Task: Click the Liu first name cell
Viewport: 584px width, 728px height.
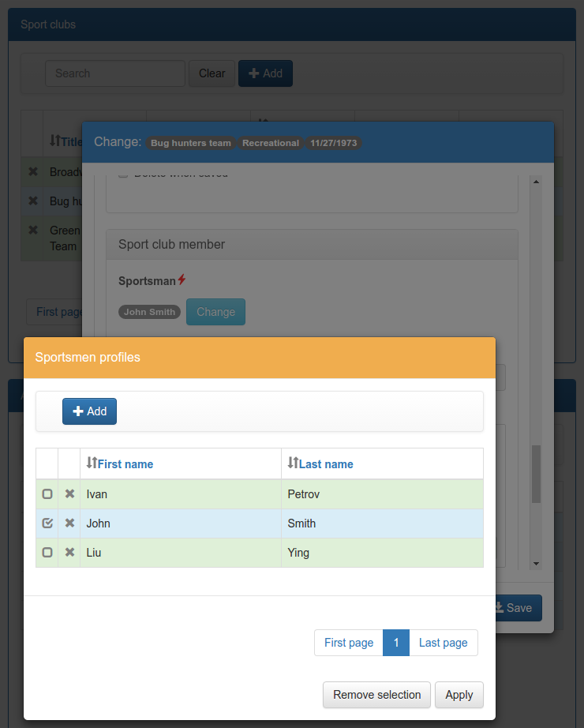Action: point(181,553)
